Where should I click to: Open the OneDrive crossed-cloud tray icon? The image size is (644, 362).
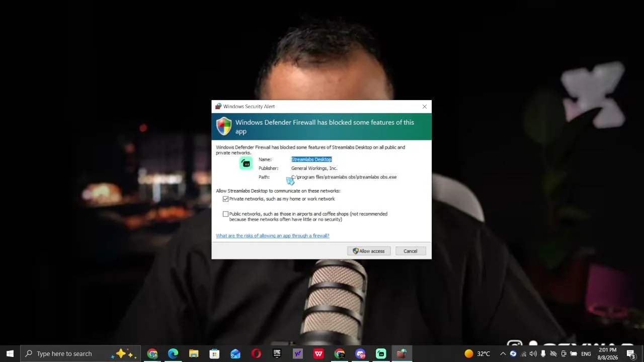553,353
